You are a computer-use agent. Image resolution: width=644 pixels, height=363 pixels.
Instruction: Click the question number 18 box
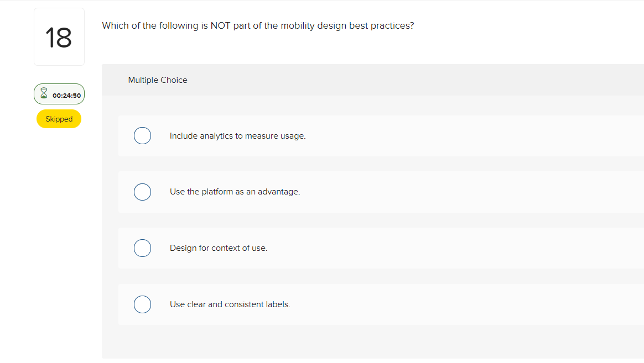tap(59, 38)
